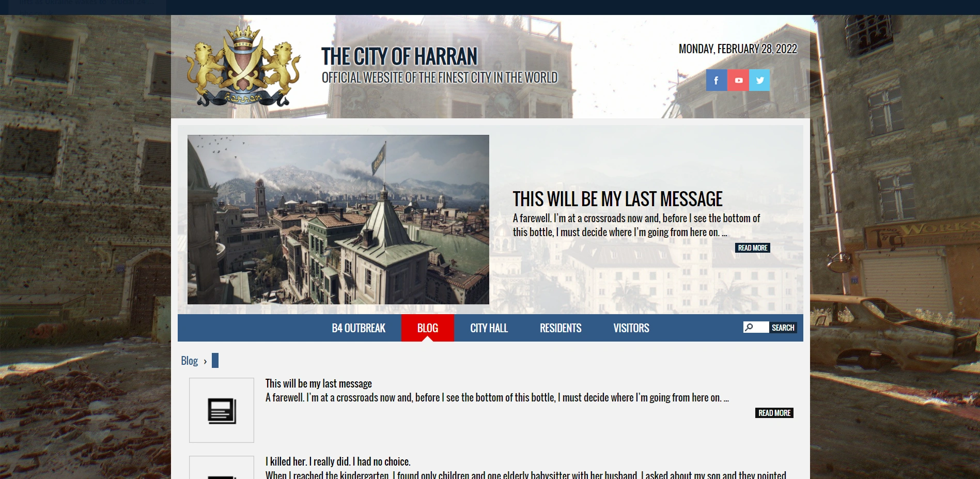
Task: Open the YouTube social icon
Action: [738, 80]
